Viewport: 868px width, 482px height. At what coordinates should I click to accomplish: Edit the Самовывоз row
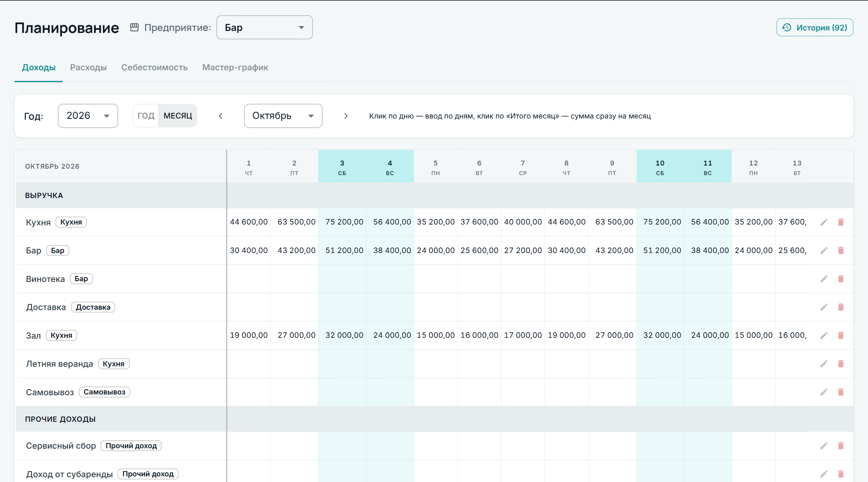click(x=824, y=392)
